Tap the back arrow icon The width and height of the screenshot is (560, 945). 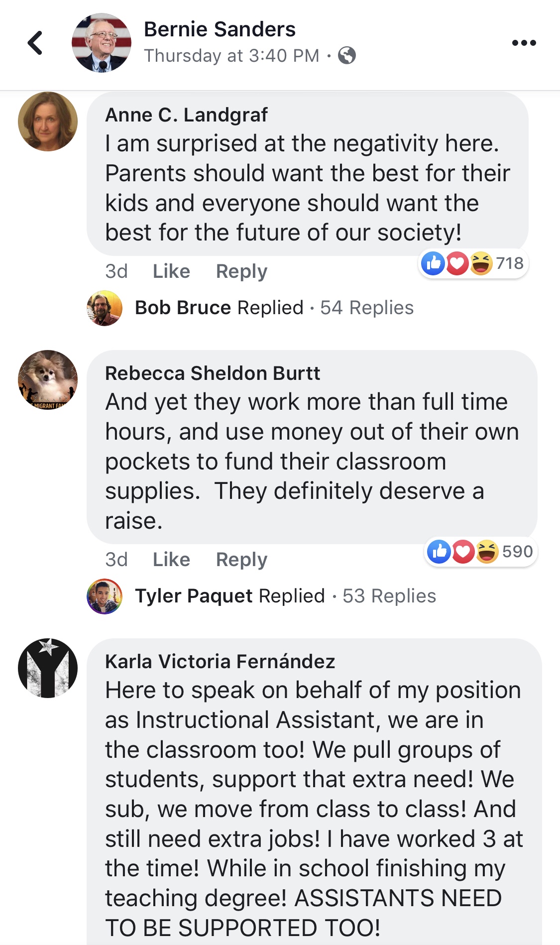click(35, 43)
